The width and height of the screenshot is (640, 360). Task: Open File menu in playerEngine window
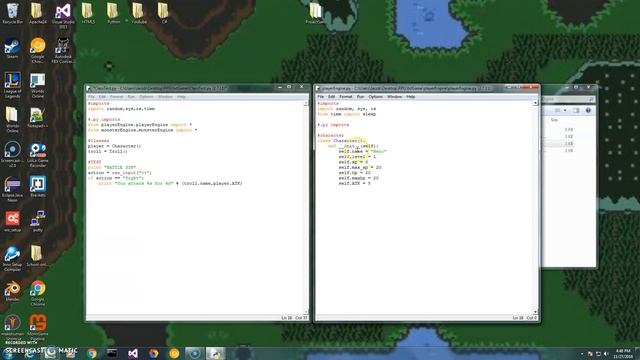(x=320, y=97)
